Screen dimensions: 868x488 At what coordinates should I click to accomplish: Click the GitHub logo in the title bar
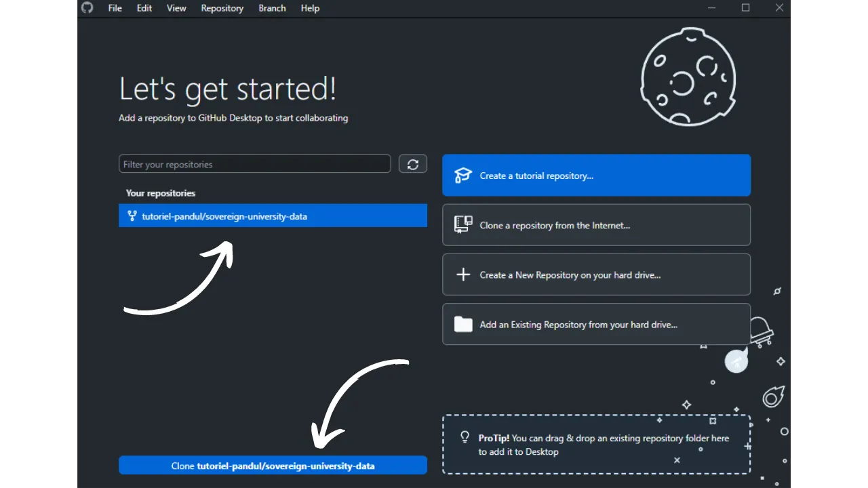coord(87,8)
